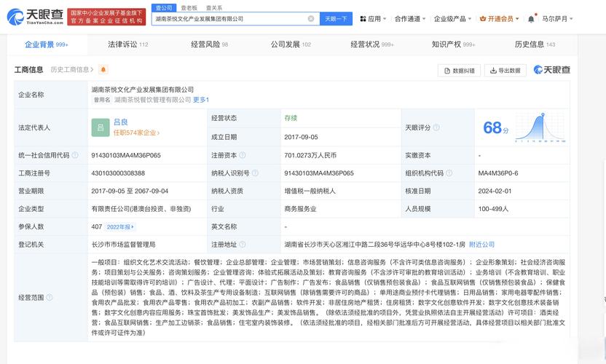This screenshot has height=364, width=606.
Task: Click the notification bell icon
Action: (532, 19)
